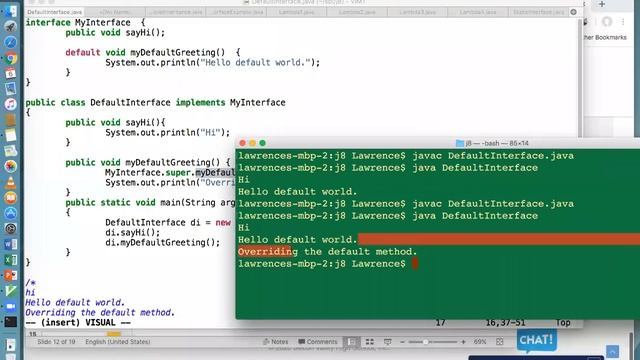Click terminal cursor at last prompt
Image resolution: width=640 pixels, height=360 pixels.
415,264
